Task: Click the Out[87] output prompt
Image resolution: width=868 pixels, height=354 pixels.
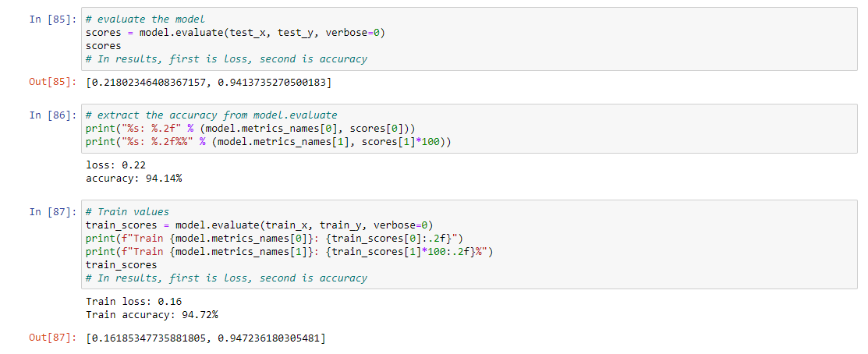Action: click(52, 337)
